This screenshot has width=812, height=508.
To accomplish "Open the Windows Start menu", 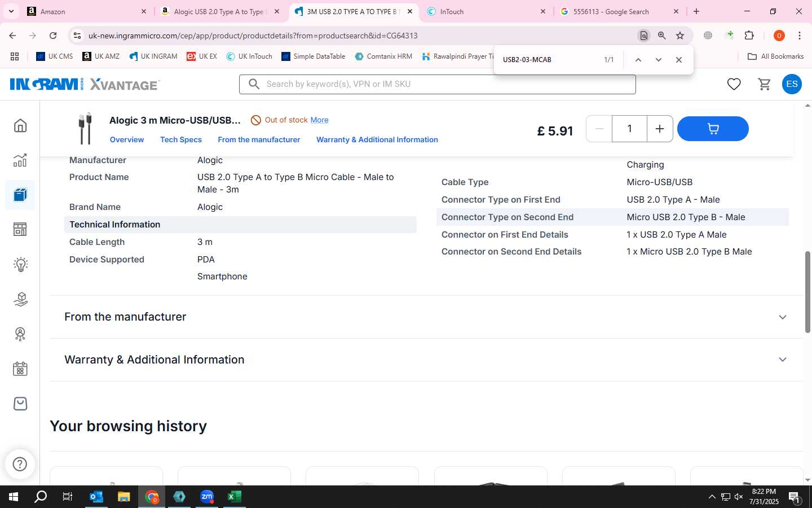I will click(14, 497).
